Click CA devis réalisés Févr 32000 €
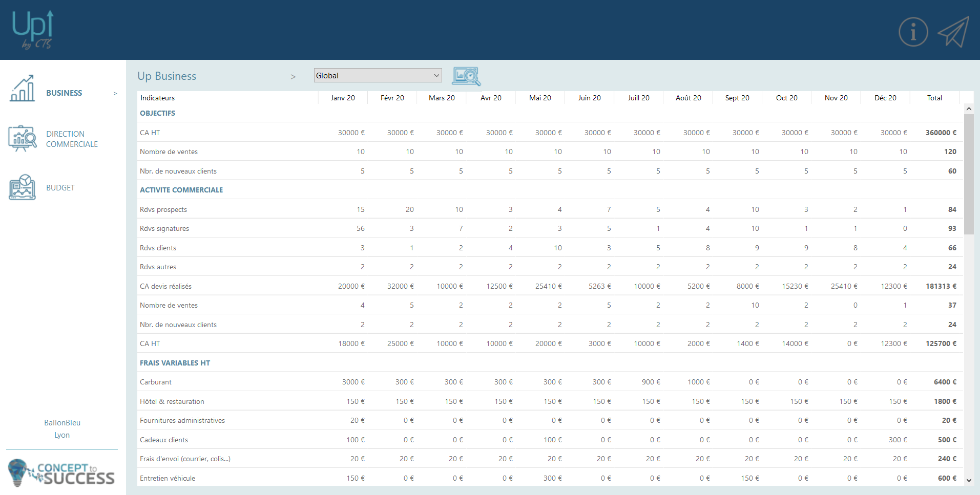980x495 pixels. point(400,286)
